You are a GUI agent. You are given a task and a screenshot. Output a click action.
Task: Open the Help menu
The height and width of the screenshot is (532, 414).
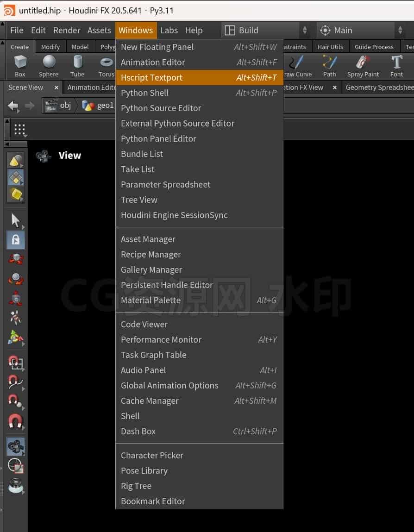(x=194, y=30)
